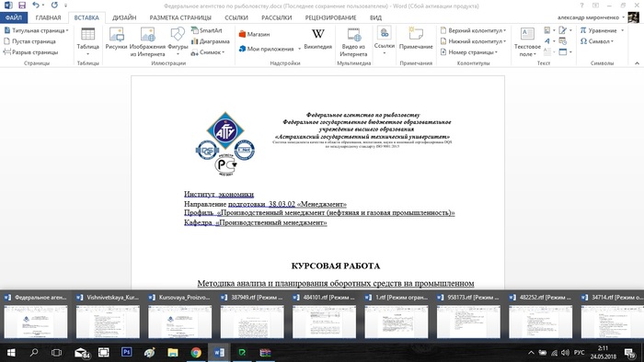Insert a Table from the ribbon
This screenshot has width=644, height=362.
88,41
